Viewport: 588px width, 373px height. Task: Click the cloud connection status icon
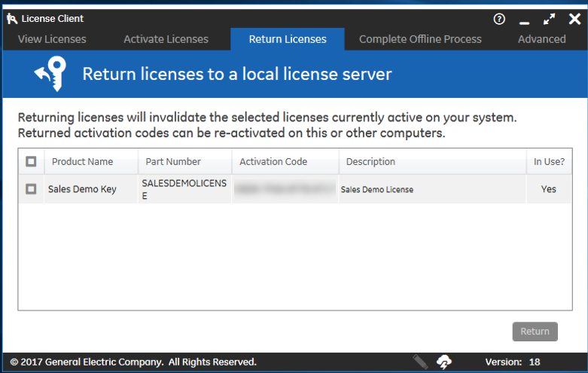point(444,362)
